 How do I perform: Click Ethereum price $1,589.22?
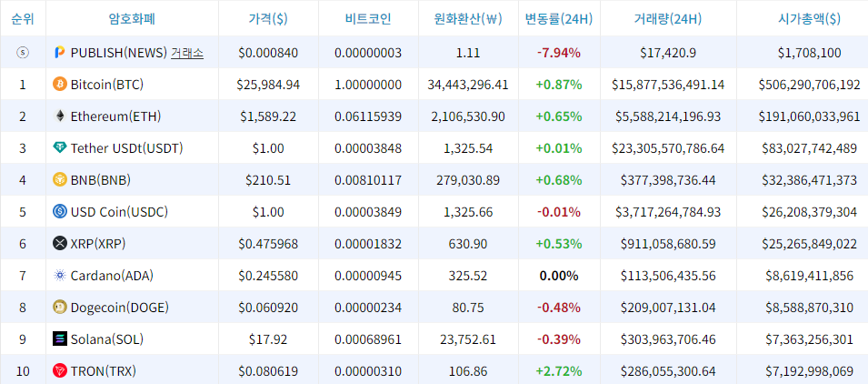[x=268, y=116]
